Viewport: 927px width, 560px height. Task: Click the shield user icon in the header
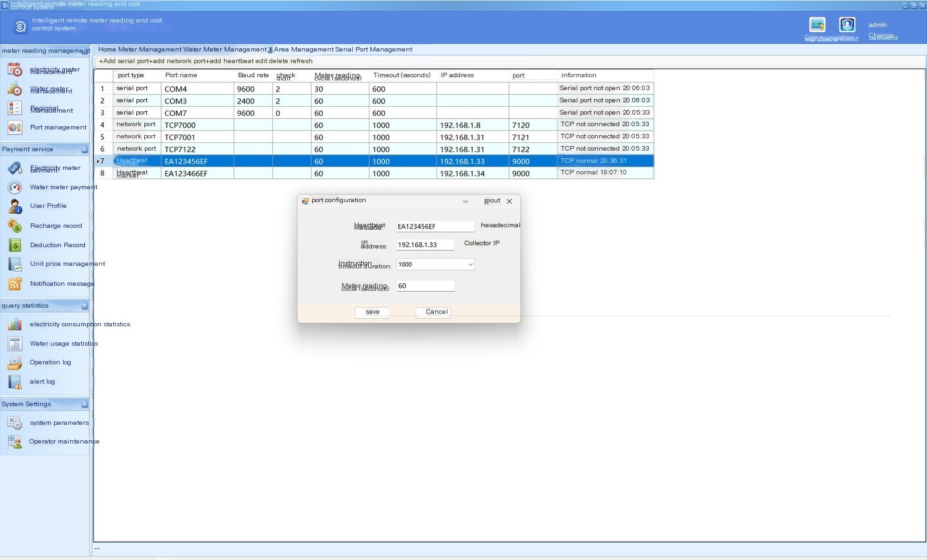point(847,25)
